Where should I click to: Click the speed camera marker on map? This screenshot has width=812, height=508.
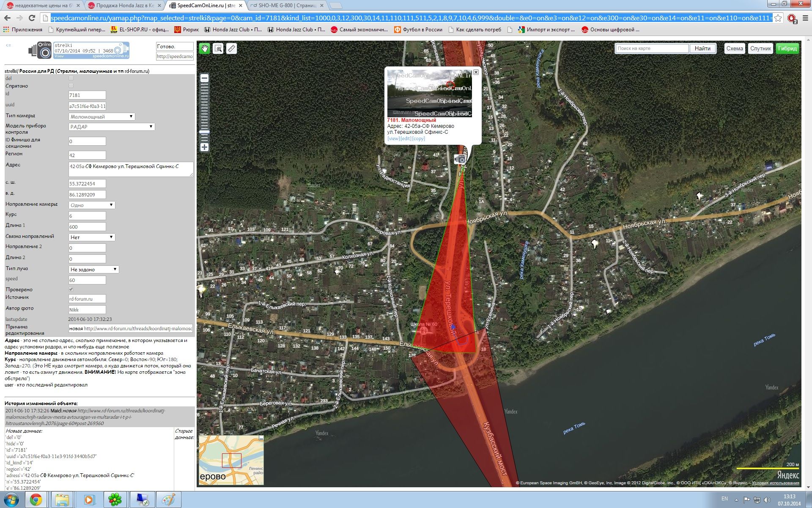pyautogui.click(x=460, y=159)
